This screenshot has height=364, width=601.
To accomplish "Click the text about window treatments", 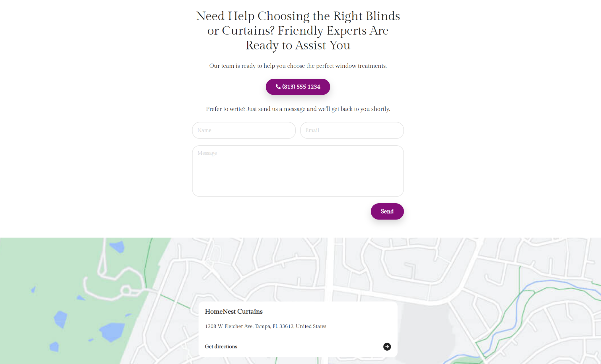I will (298, 66).
